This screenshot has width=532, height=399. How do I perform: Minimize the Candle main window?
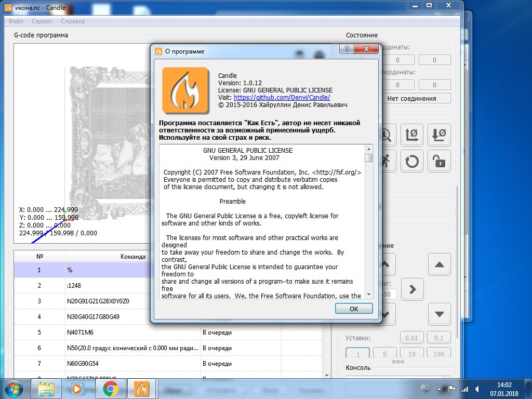coord(415,5)
